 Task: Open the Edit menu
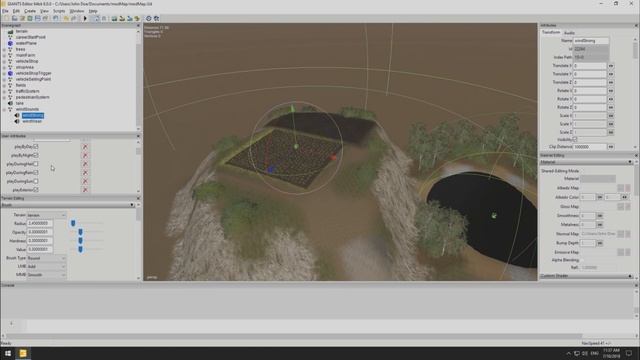pos(16,11)
